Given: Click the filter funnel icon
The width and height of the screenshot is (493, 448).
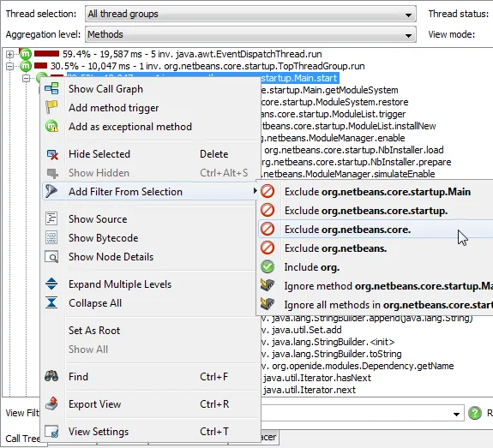Looking at the screenshot, I should tap(51, 191).
